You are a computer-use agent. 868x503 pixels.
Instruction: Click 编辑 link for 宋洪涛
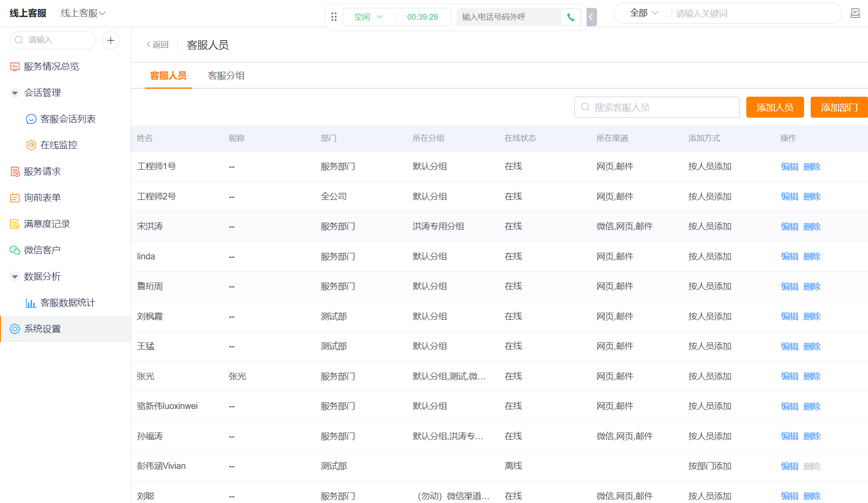point(789,227)
